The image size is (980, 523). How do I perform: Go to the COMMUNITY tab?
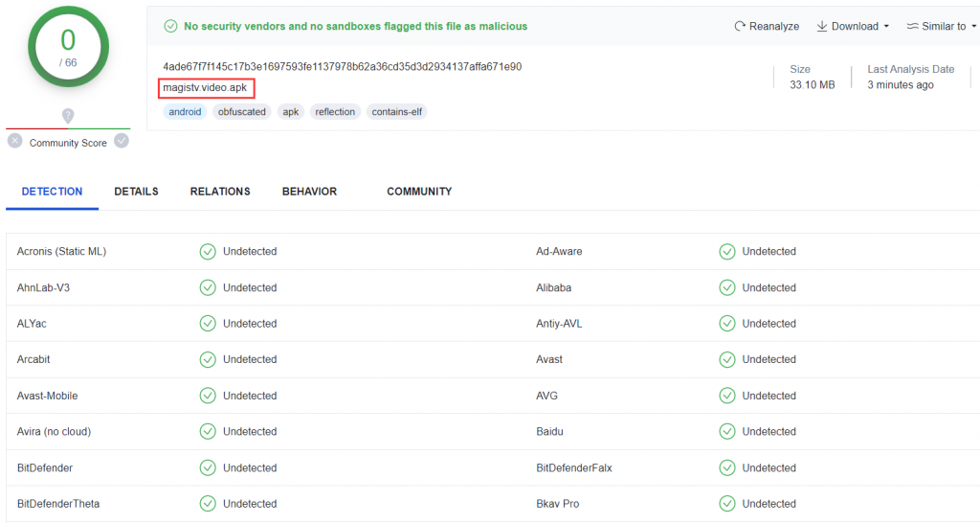pos(419,192)
